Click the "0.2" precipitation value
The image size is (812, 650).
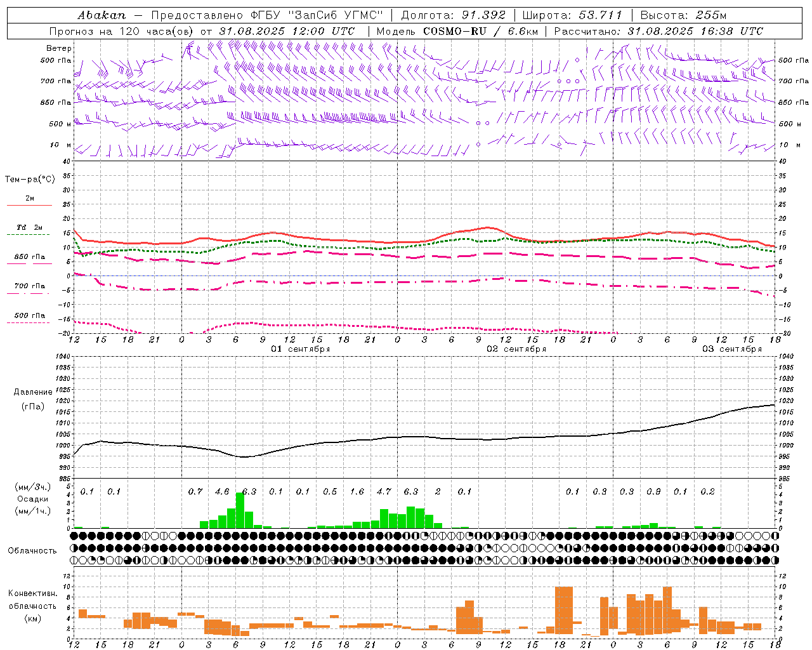coord(707,492)
